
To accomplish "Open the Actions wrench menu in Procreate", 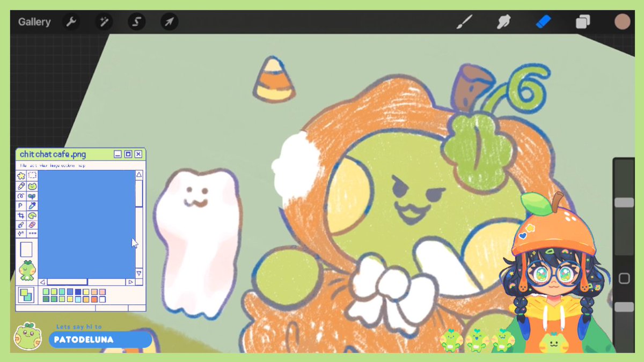I will coord(71,21).
